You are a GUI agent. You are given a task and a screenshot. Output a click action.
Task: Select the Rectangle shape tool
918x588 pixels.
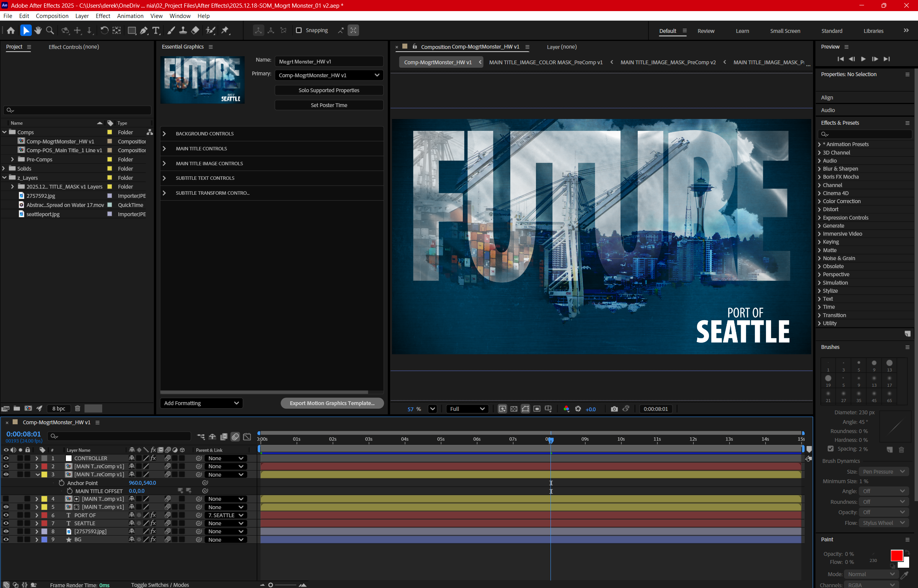(132, 31)
